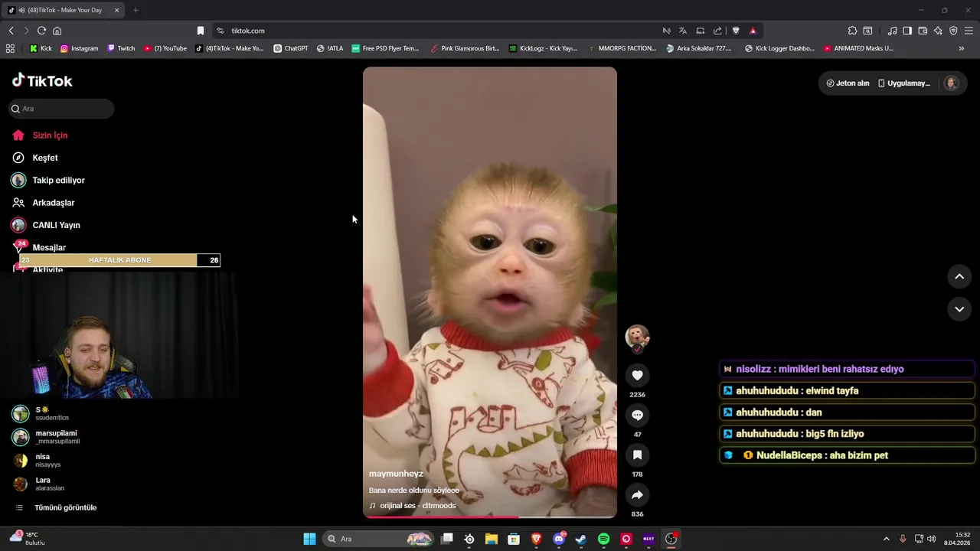
Task: Click the Uygulamay... button
Action: tap(904, 83)
